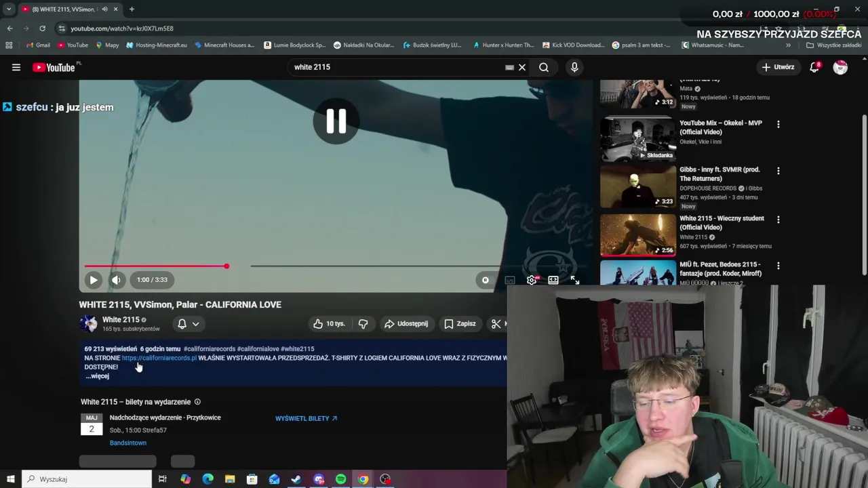Viewport: 868px width, 488px height.
Task: Click the #white2115 hashtag
Action: (x=297, y=349)
